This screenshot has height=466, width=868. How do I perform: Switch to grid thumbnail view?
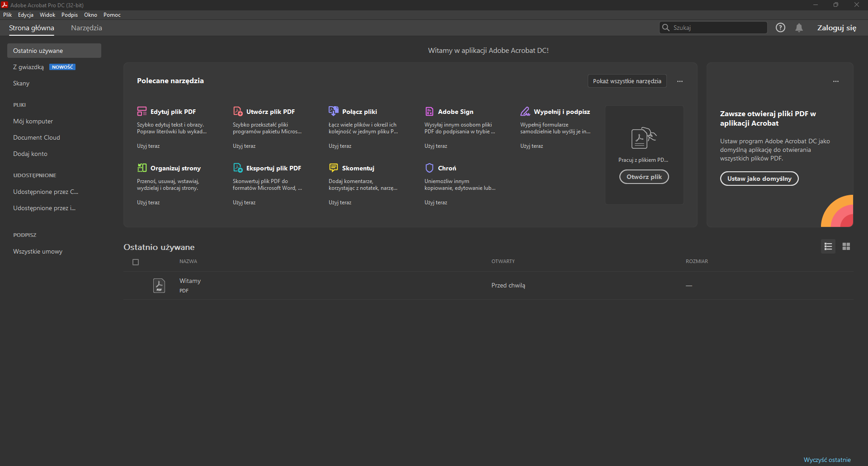846,246
